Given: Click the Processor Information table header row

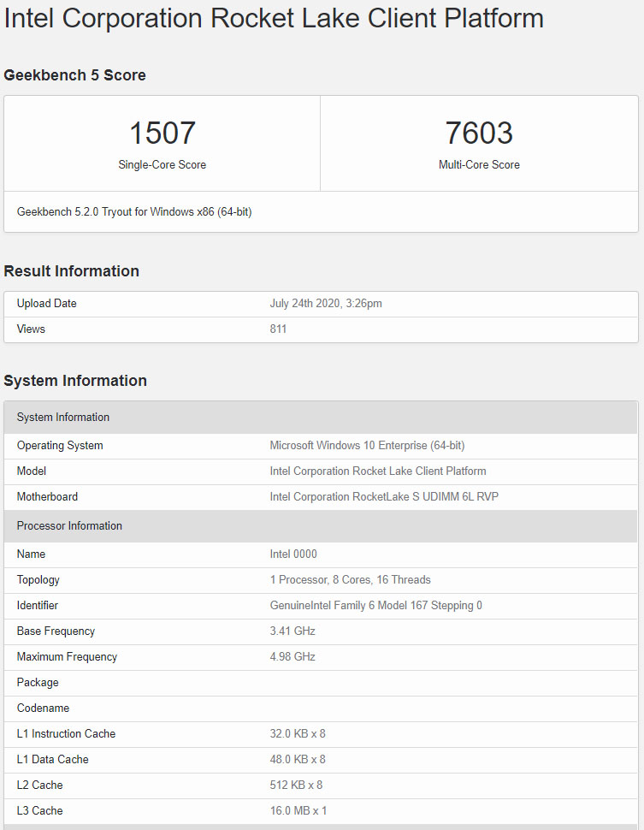Looking at the screenshot, I should pos(321,525).
